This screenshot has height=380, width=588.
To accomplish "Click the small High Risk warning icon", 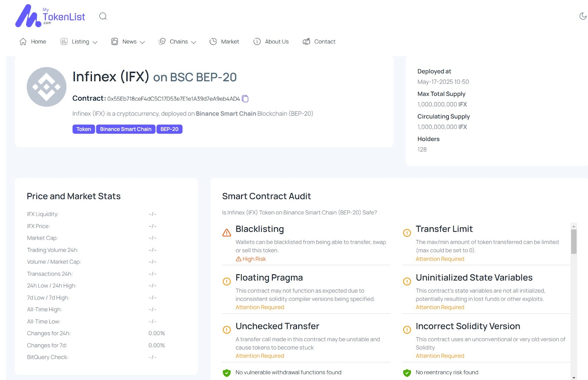I will point(239,259).
